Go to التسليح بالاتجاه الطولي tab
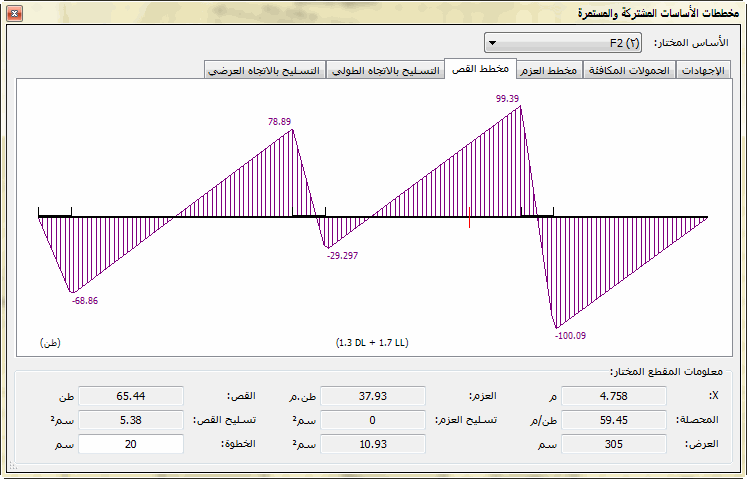Screen dimensions: 747x479 tap(385, 70)
